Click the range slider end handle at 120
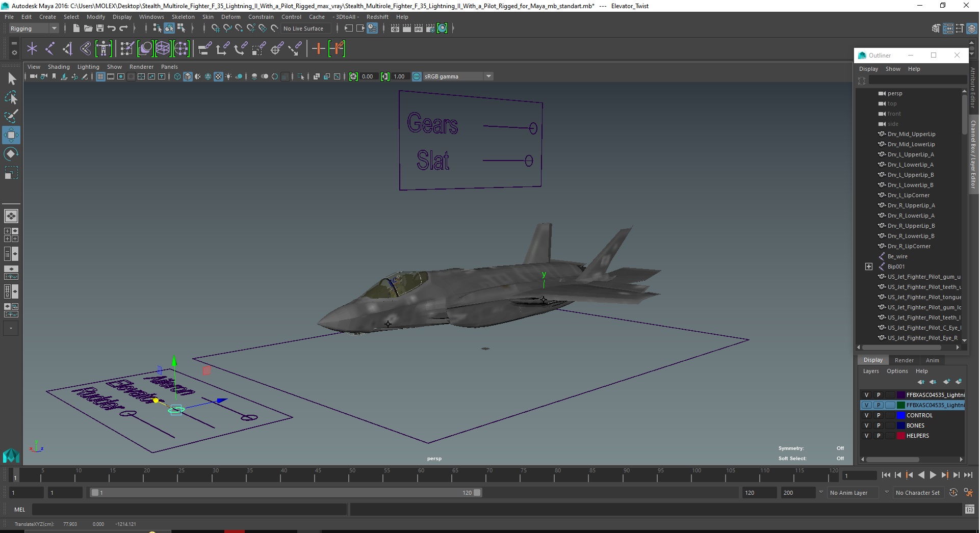Viewport: 980px width, 533px height. coord(477,493)
